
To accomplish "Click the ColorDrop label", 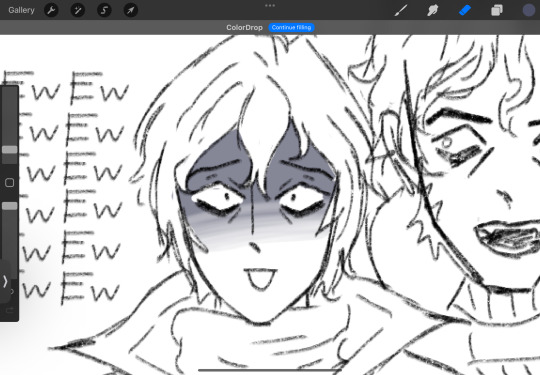I will pos(244,28).
